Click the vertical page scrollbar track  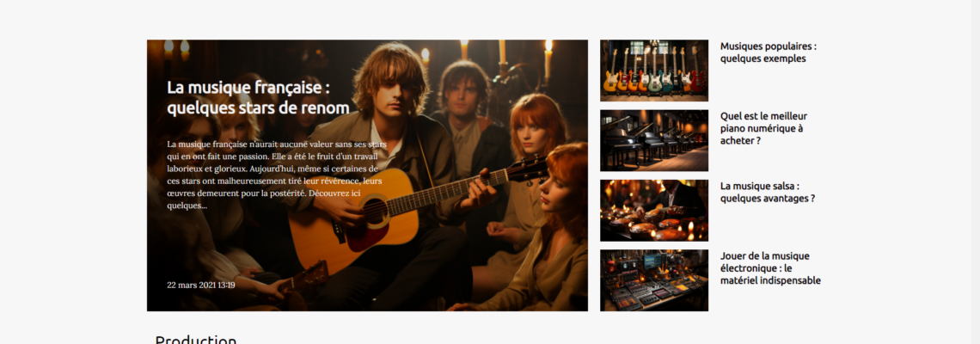click(x=975, y=172)
